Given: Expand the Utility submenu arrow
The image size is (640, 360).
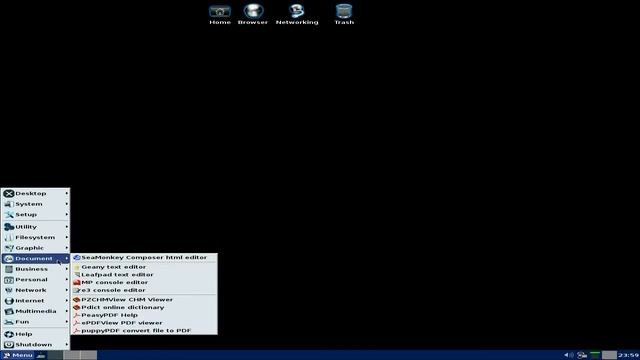Looking at the screenshot, I should coord(67,227).
